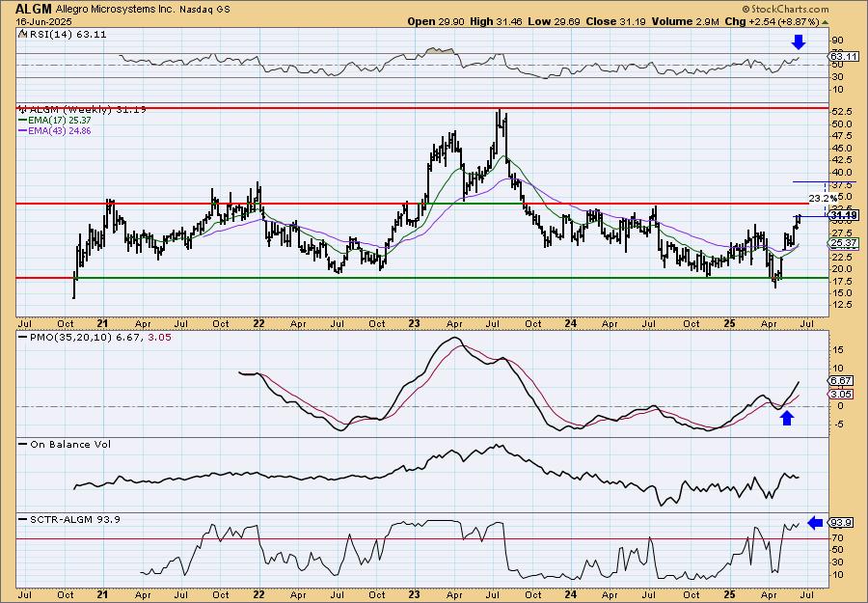This screenshot has height=603, width=868.
Task: Click the 6.67 PMO value tag on the axis
Action: (x=841, y=380)
